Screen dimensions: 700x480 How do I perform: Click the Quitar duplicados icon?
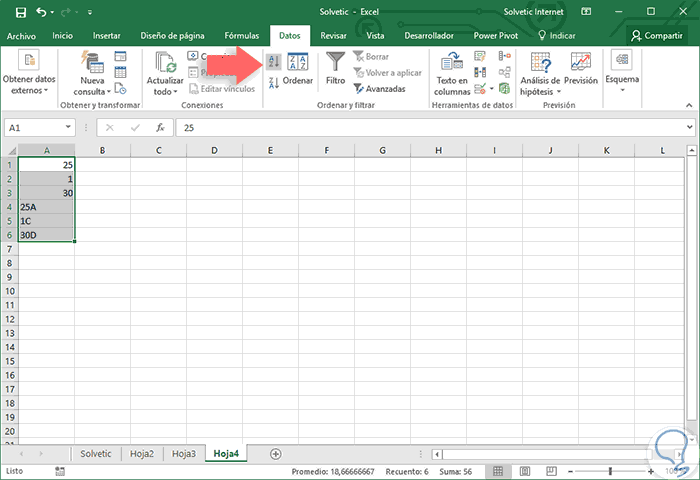point(480,72)
